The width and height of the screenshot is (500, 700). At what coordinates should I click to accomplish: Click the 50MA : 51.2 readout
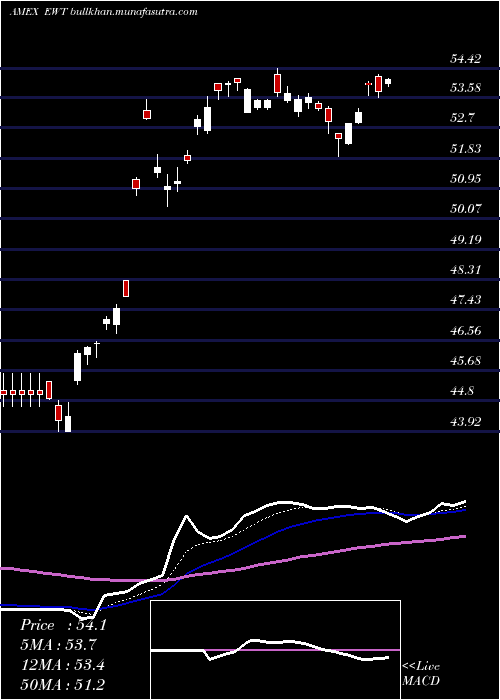click(63, 684)
